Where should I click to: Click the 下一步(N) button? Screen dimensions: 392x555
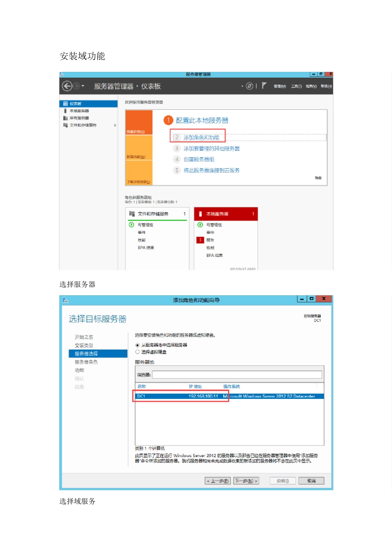pos(246,481)
